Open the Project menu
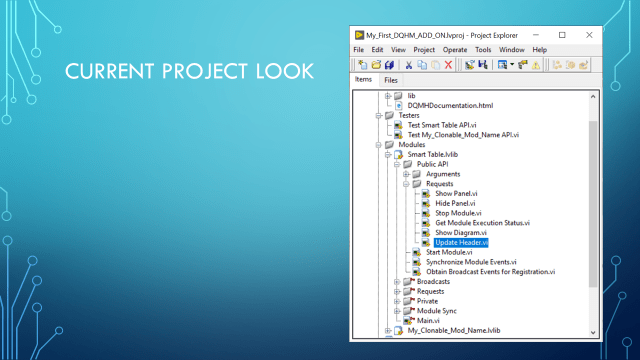The height and width of the screenshot is (360, 640). point(424,50)
